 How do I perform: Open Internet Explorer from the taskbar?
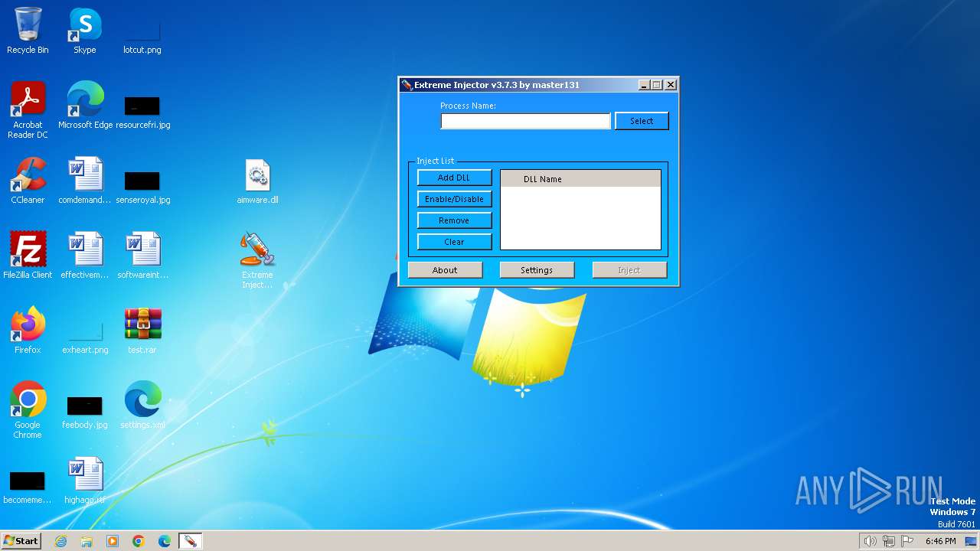(60, 541)
